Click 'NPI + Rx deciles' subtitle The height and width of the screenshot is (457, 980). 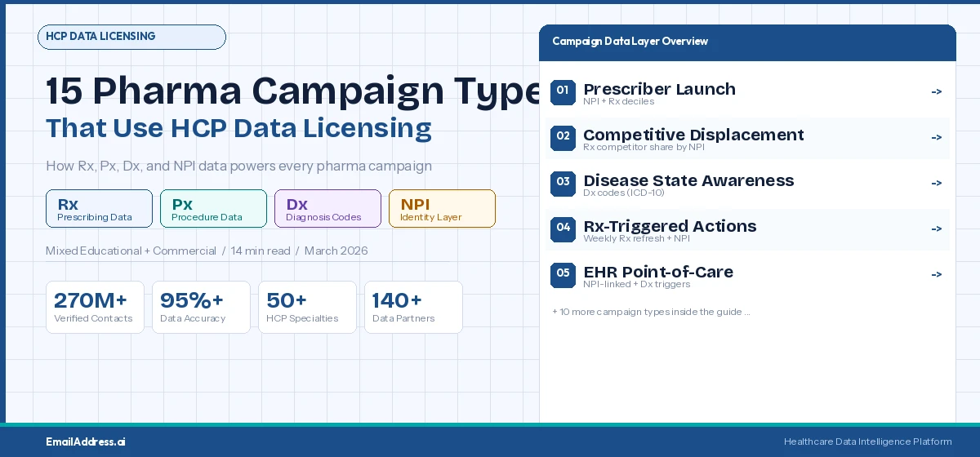point(618,102)
